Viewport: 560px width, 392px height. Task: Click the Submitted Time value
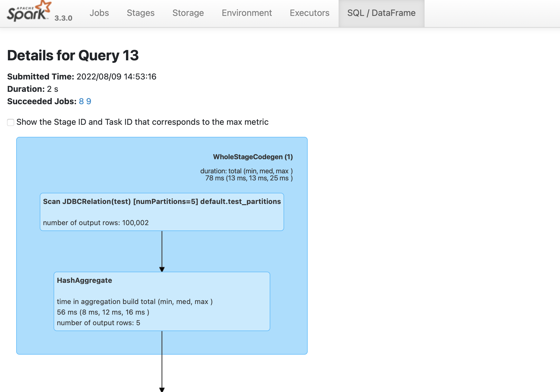116,77
